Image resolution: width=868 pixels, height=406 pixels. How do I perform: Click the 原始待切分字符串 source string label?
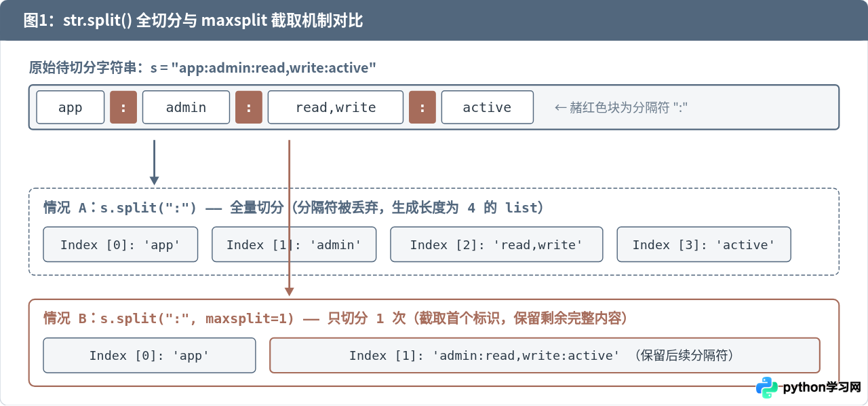tap(203, 67)
